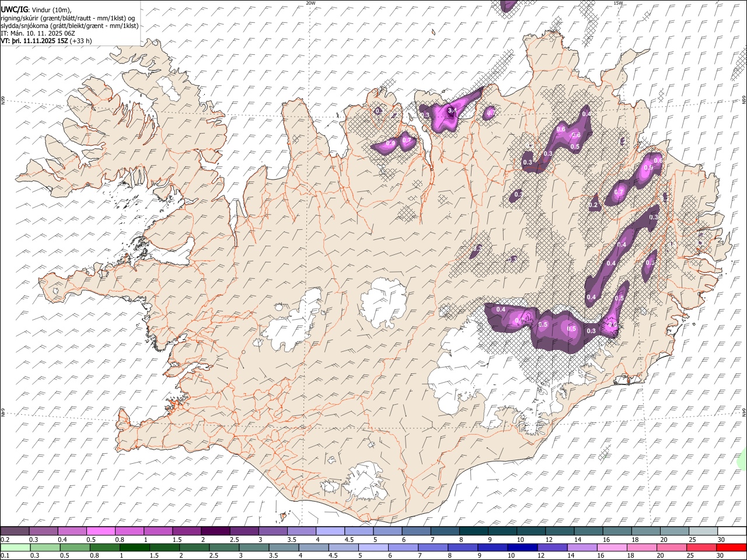The width and height of the screenshot is (747, 560).
Task: Click the "slydda/snjókoma" legend description line
Action: [x=69, y=26]
